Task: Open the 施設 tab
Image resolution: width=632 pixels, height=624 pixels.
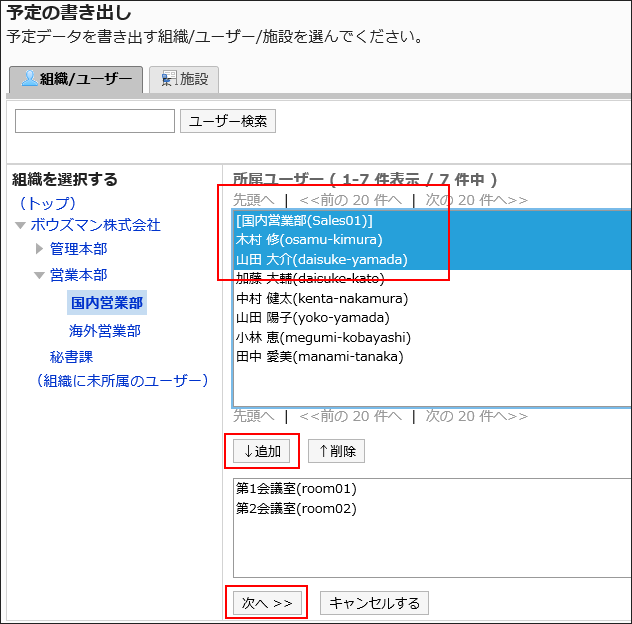Action: coord(184,79)
